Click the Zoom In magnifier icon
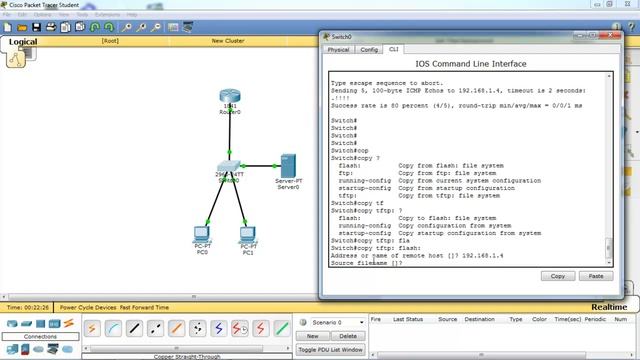 coord(127,27)
